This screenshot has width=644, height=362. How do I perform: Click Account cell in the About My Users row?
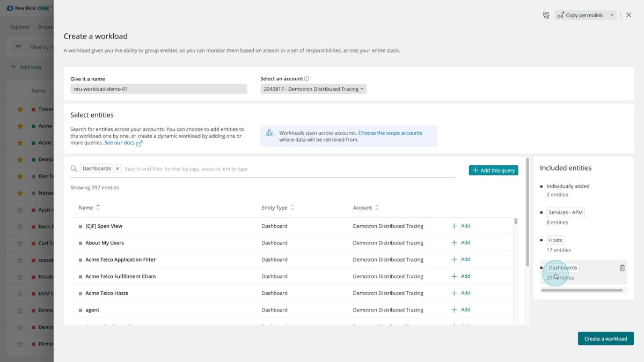pyautogui.click(x=388, y=243)
